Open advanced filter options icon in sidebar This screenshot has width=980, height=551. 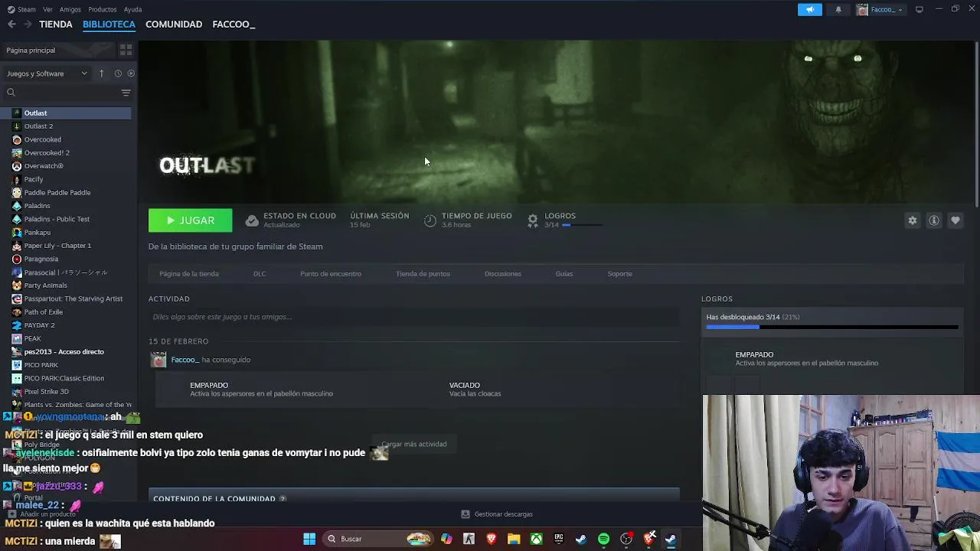tap(126, 93)
